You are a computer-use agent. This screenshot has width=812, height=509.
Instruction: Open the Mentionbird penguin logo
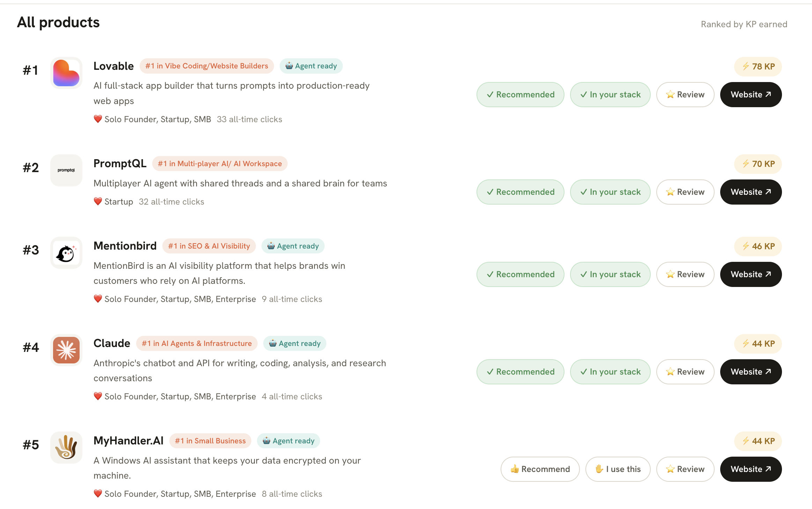(x=66, y=253)
